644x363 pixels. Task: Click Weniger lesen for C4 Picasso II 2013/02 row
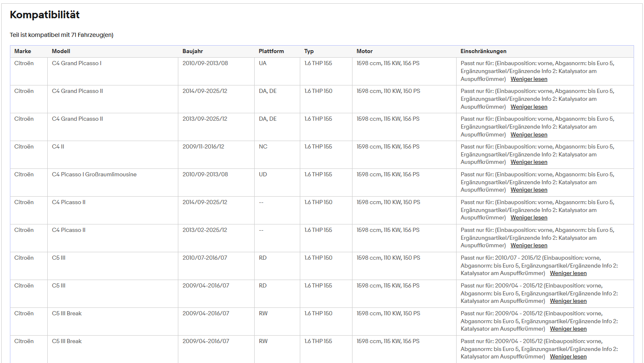(529, 246)
